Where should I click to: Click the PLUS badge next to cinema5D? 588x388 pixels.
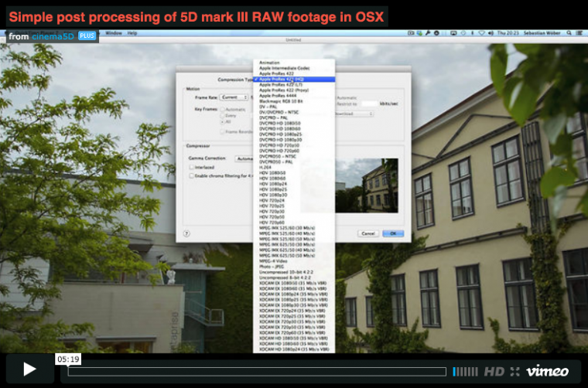pyautogui.click(x=87, y=36)
